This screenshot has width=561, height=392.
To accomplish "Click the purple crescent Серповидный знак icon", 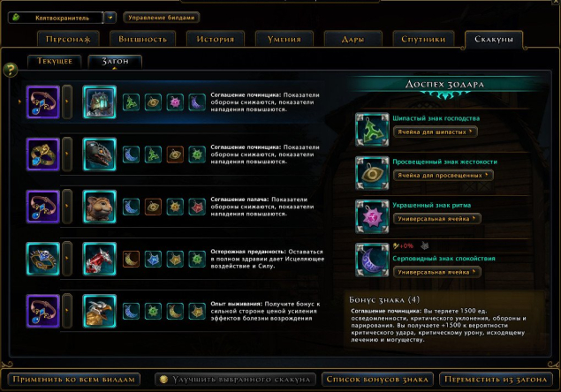I will tap(372, 260).
